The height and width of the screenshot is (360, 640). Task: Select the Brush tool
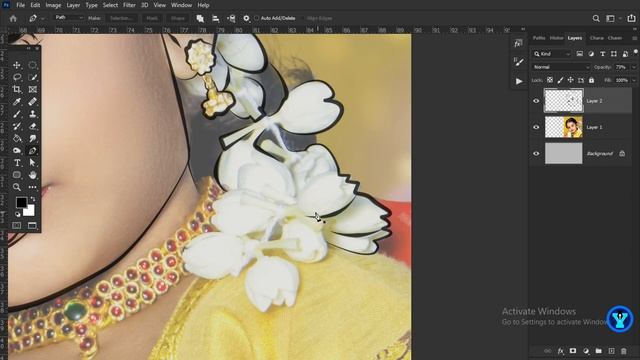17,114
